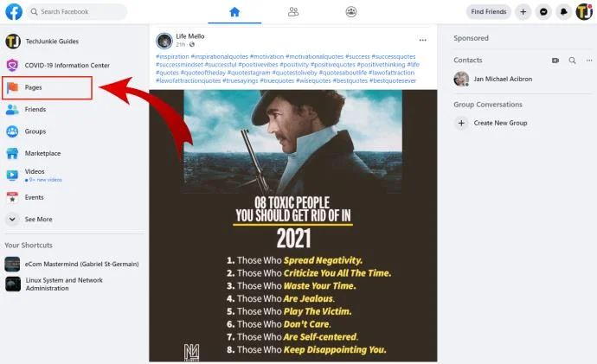Open the notifications bell icon
This screenshot has width=597, height=364.
[x=563, y=12]
